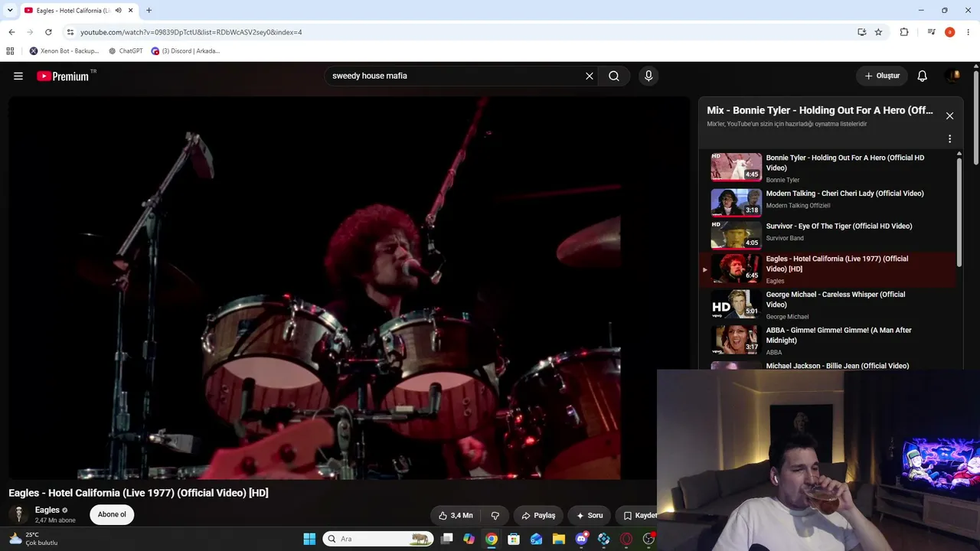Save the video with Kaydet
The width and height of the screenshot is (980, 551).
point(638,516)
